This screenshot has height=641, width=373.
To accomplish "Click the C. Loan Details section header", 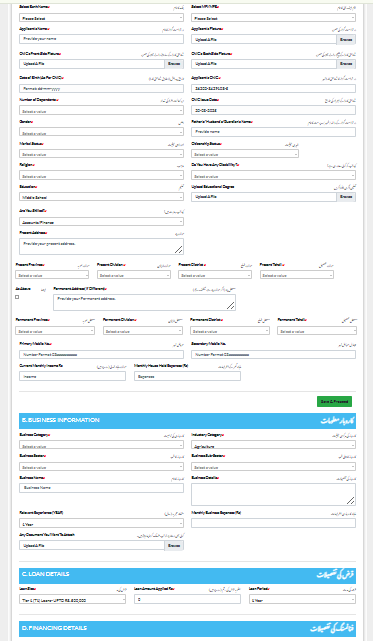I will pos(187,575).
